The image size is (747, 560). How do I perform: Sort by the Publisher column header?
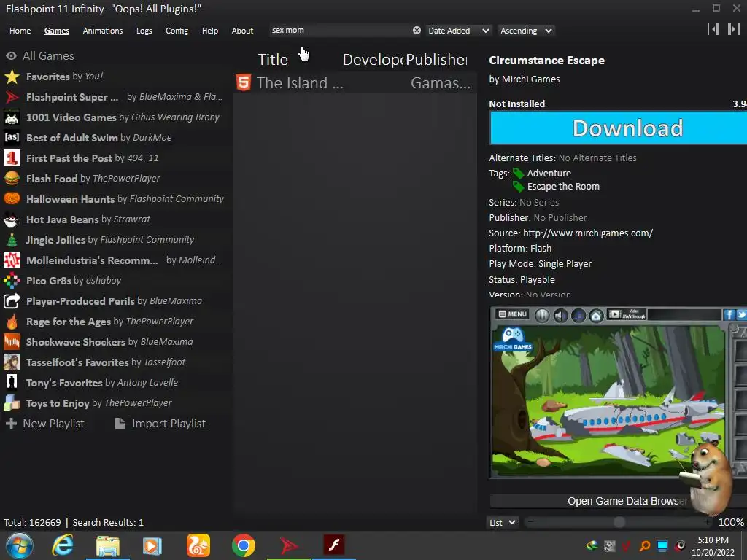436,60
